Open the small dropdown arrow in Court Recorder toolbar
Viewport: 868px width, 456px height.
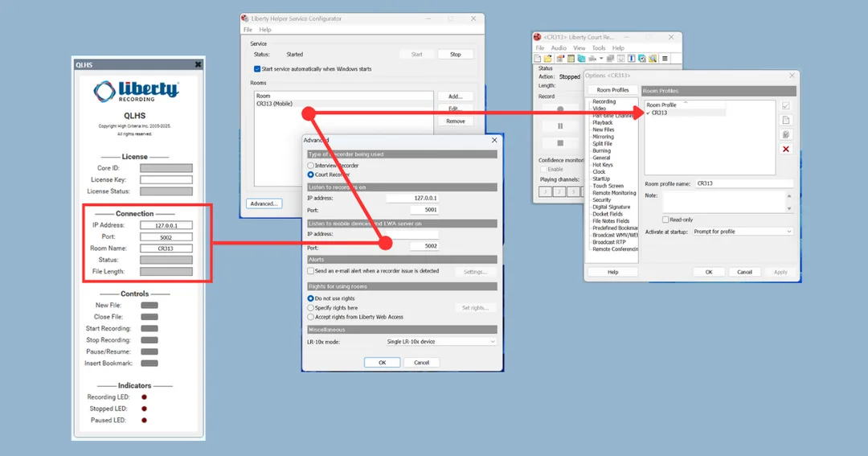coord(601,58)
